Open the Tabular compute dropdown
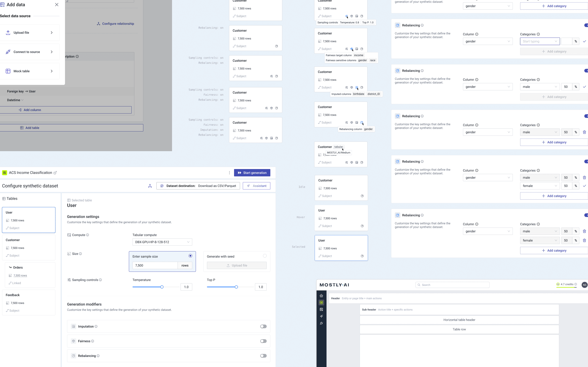 tap(162, 242)
